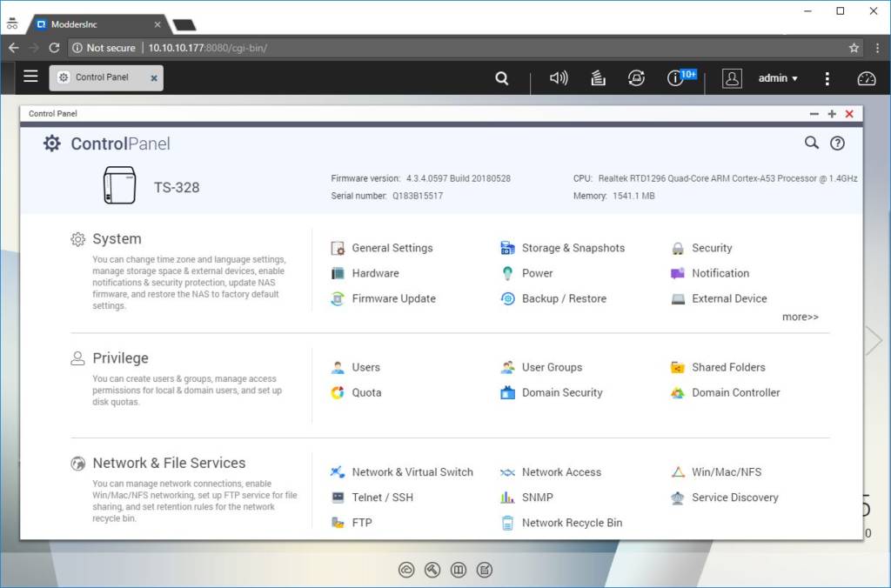The height and width of the screenshot is (588, 891).
Task: Open General Settings
Action: point(382,248)
